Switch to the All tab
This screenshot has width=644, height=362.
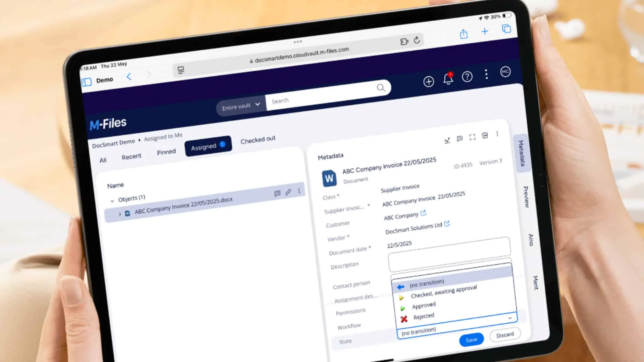(x=103, y=160)
